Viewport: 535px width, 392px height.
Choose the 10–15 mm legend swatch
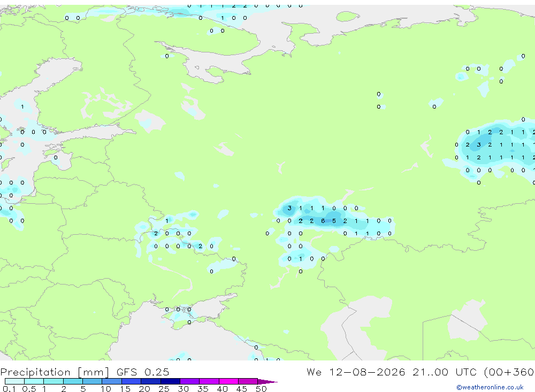112,381
